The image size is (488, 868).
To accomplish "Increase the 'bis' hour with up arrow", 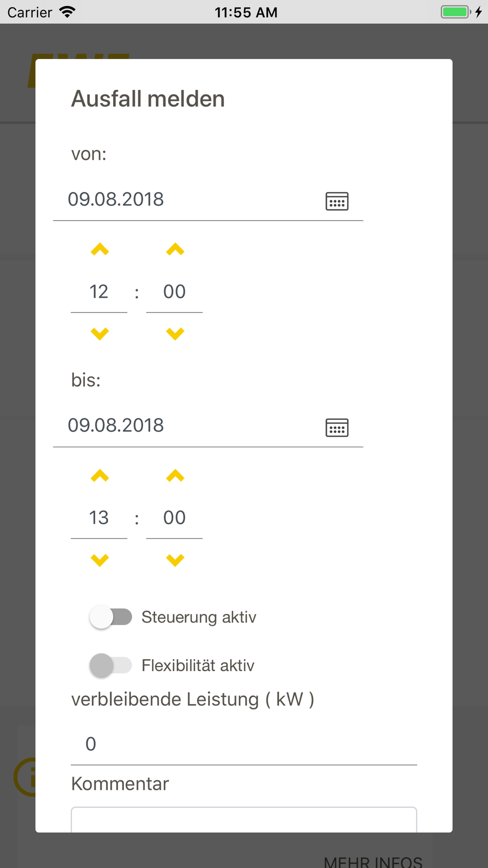I will 100,476.
